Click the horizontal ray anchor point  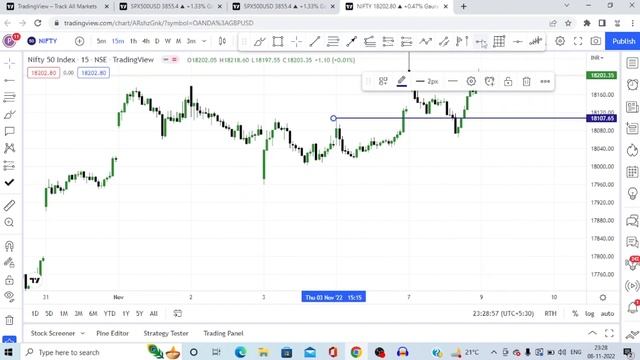(x=333, y=118)
